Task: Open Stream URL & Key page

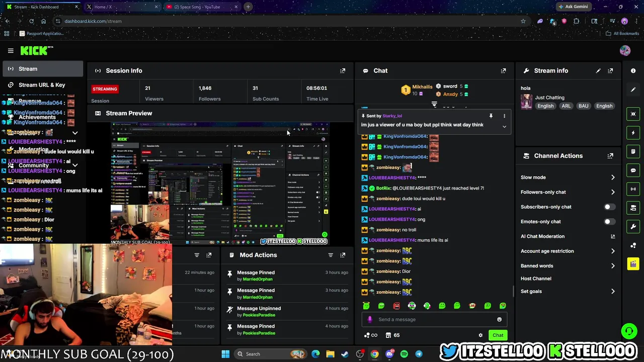Action: [43, 85]
